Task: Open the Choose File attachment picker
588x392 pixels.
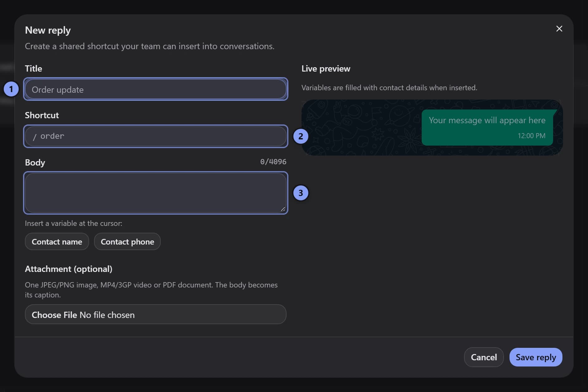Action: point(155,315)
